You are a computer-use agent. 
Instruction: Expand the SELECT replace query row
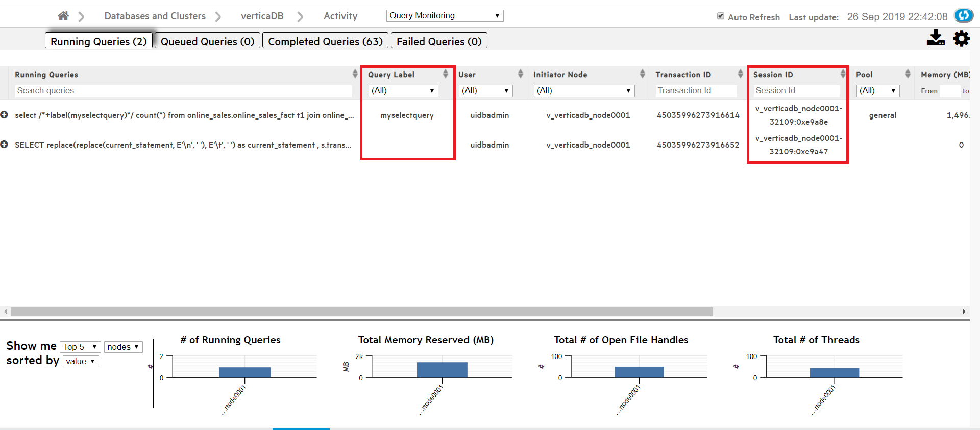(4, 145)
